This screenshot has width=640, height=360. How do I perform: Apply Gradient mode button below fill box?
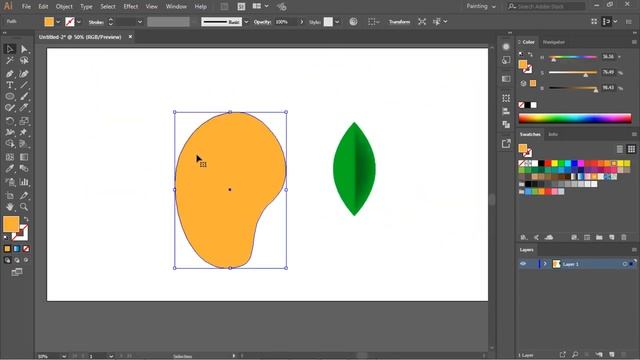tap(17, 249)
